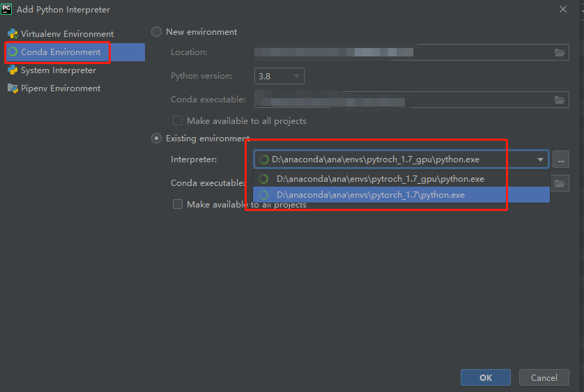
Task: Select Pipenv Environment in the sidebar
Action: click(75, 88)
